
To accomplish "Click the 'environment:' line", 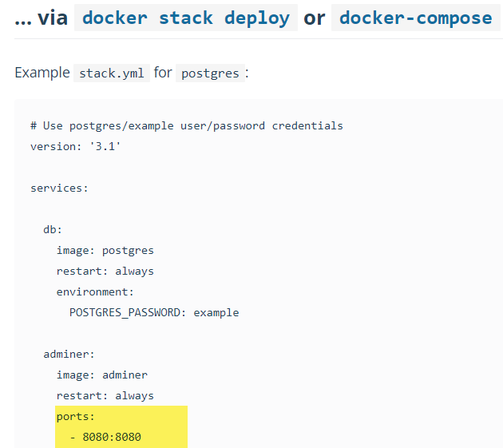I will pyautogui.click(x=95, y=291).
